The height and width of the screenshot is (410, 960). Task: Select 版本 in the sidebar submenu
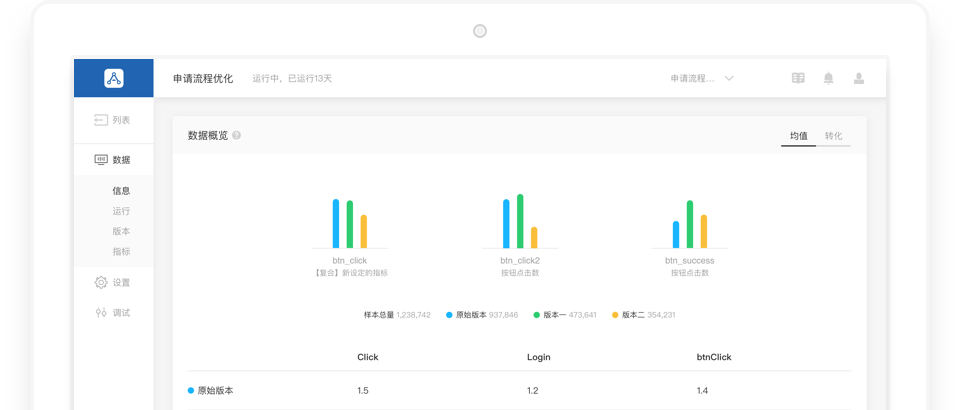point(121,231)
